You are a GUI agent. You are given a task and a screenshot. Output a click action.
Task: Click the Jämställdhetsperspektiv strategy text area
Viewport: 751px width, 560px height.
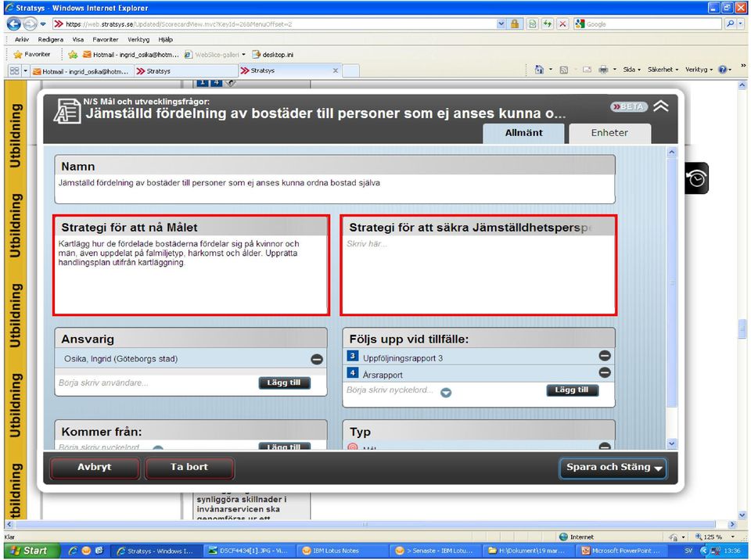coord(479,275)
